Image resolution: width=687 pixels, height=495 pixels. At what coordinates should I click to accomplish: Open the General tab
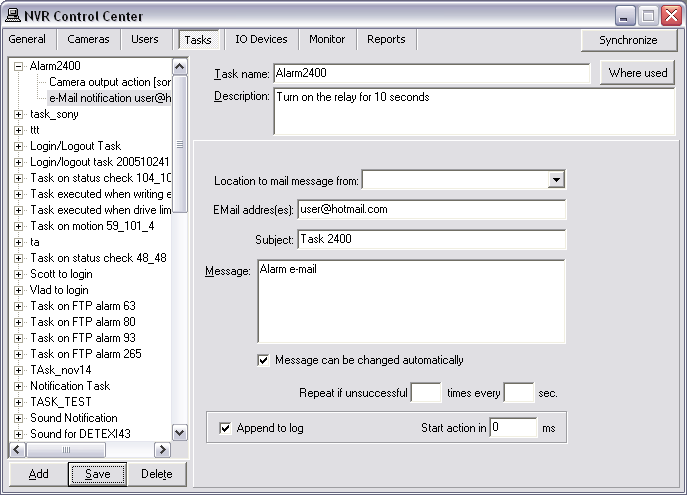(27, 39)
